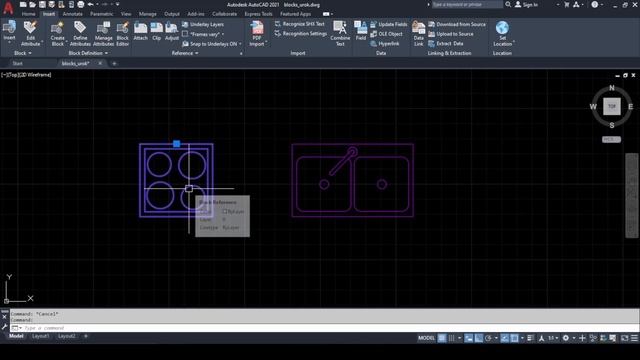Image resolution: width=640 pixels, height=360 pixels.
Task: Click the Clean Screen icon
Action: click(624, 338)
